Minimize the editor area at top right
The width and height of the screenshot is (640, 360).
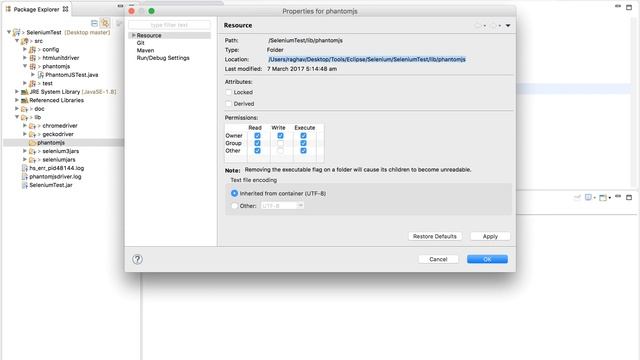pos(618,6)
